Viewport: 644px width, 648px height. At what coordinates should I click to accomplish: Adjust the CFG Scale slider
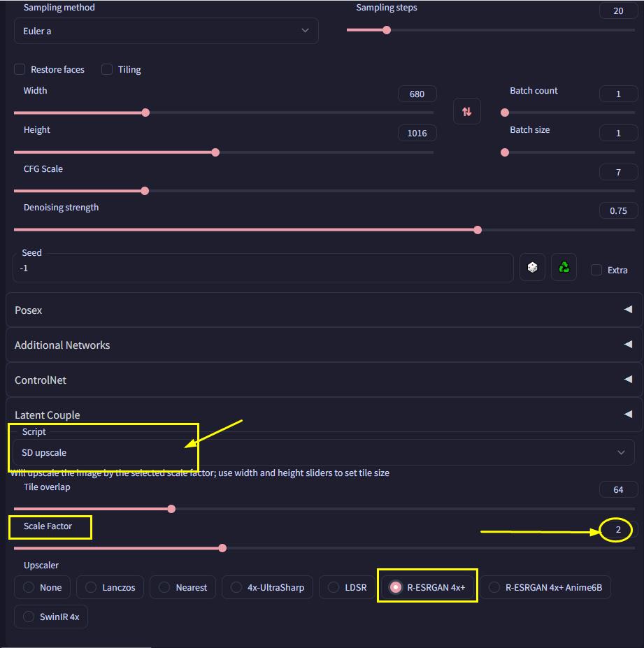coord(324,191)
